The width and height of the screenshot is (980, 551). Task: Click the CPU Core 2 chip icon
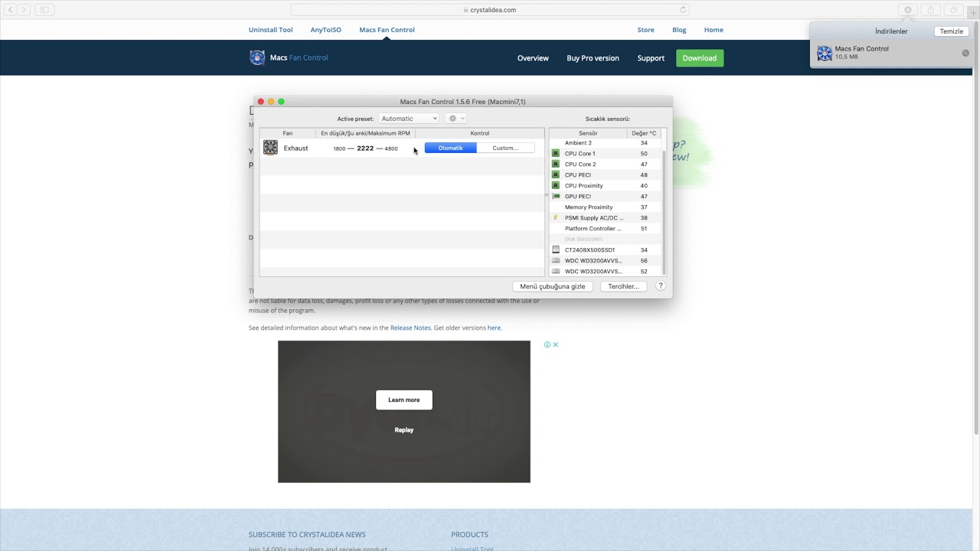[x=556, y=165]
